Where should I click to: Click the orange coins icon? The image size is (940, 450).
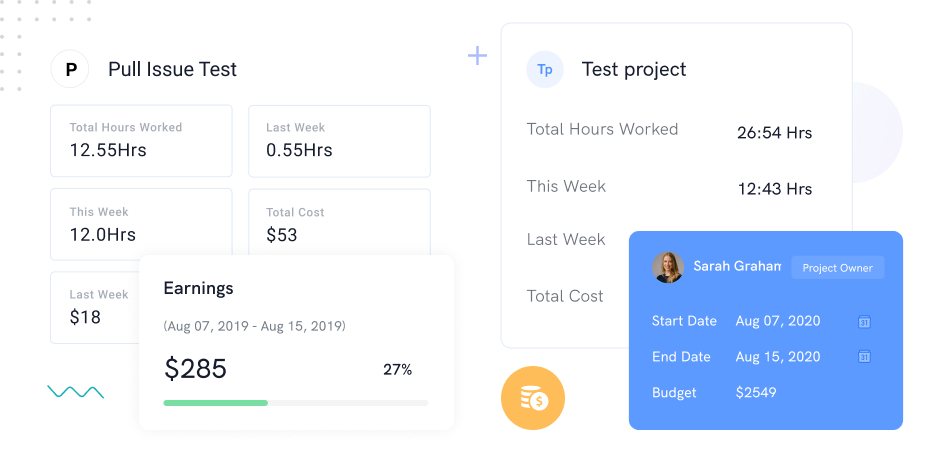pyautogui.click(x=533, y=398)
